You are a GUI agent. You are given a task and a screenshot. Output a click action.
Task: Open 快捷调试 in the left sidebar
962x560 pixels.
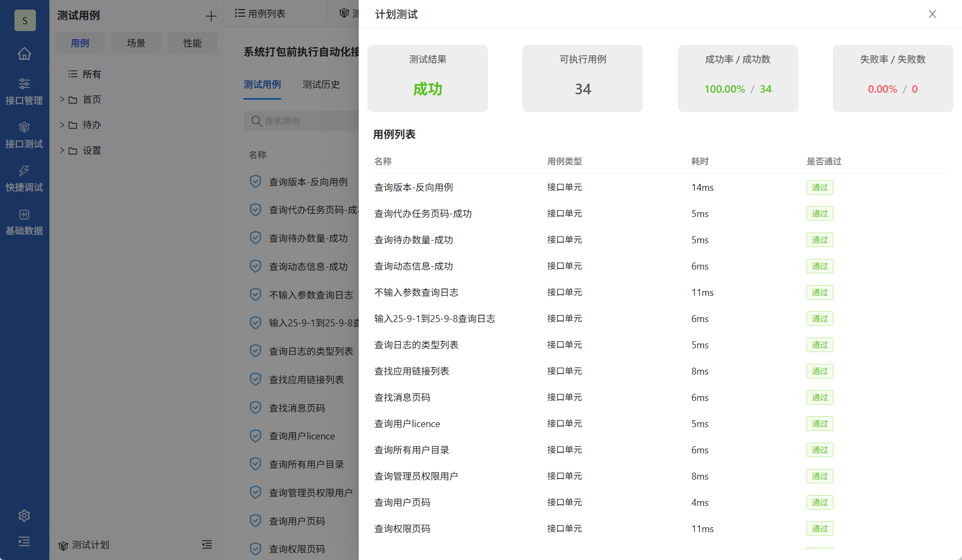24,178
